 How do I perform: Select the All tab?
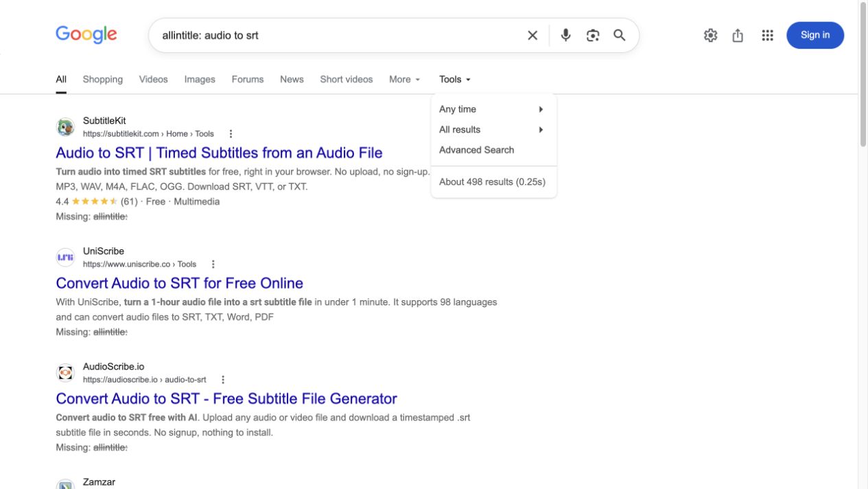pyautogui.click(x=61, y=80)
